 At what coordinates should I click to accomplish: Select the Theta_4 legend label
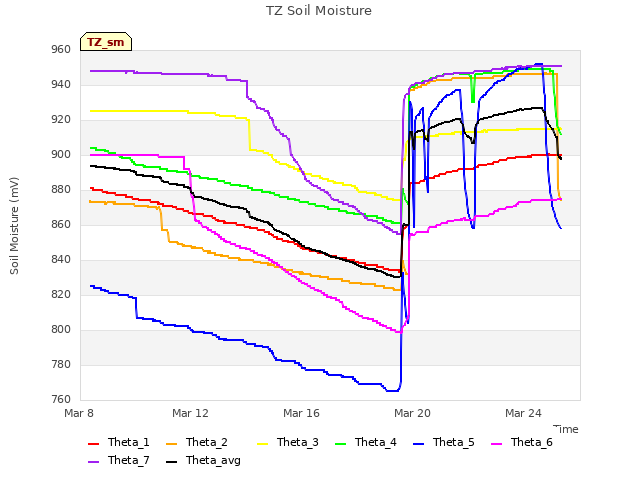click(x=376, y=442)
